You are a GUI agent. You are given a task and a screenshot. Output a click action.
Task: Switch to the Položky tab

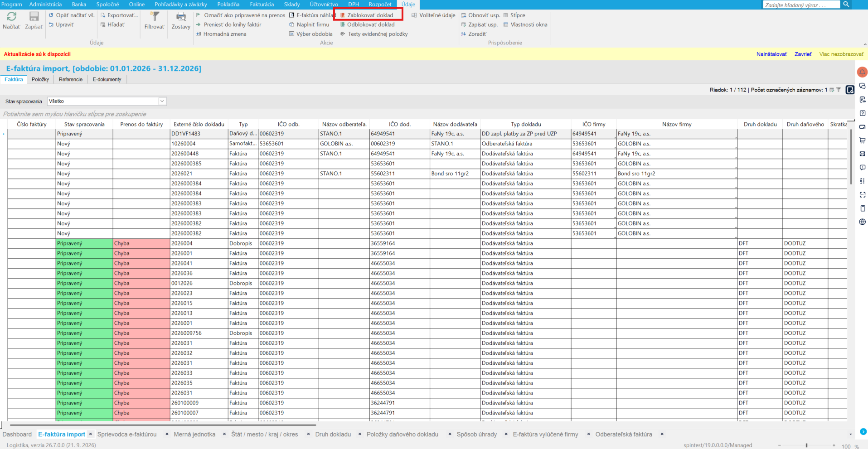pyautogui.click(x=40, y=79)
